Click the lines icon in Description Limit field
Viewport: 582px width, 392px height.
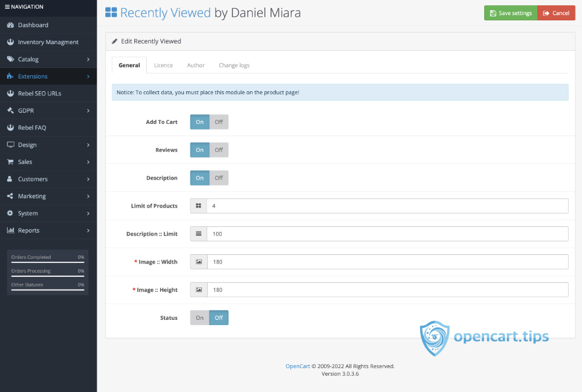click(198, 234)
